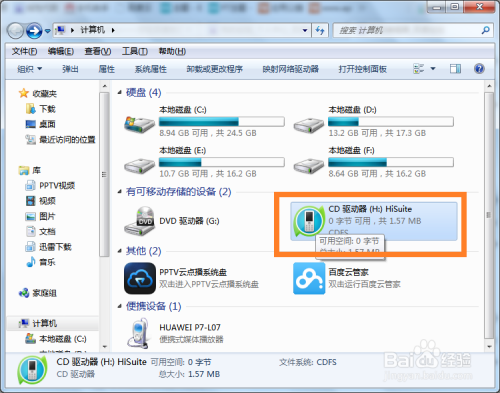Viewport: 500px width, 393px height.
Task: Click the Forward navigation arrow button
Action: [x=34, y=31]
